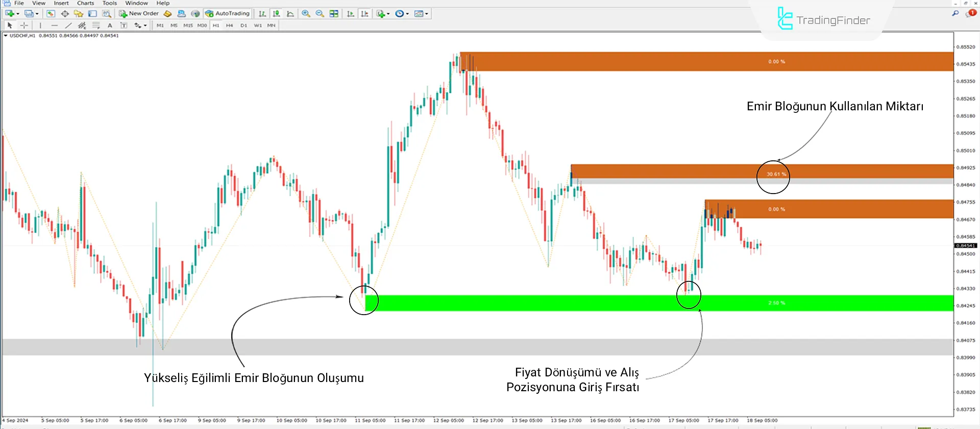Toggle the Terminal panel icon
980x429 pixels.
click(x=92, y=14)
